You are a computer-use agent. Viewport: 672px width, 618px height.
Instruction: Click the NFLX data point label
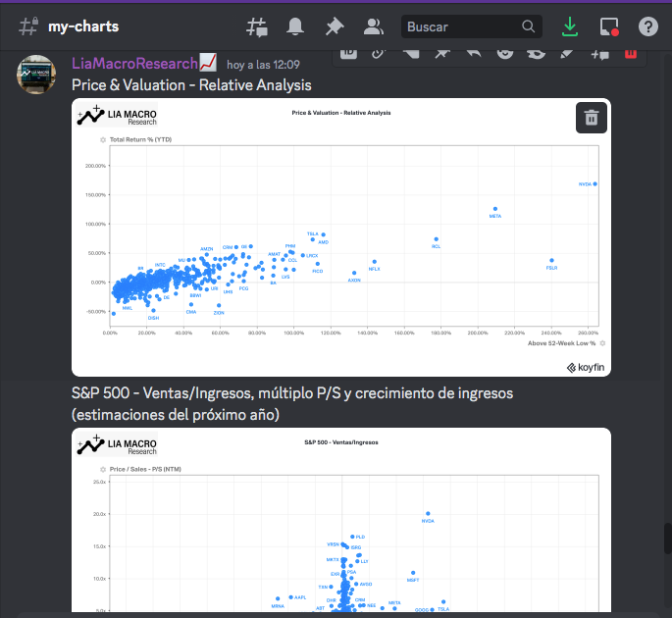click(x=374, y=269)
